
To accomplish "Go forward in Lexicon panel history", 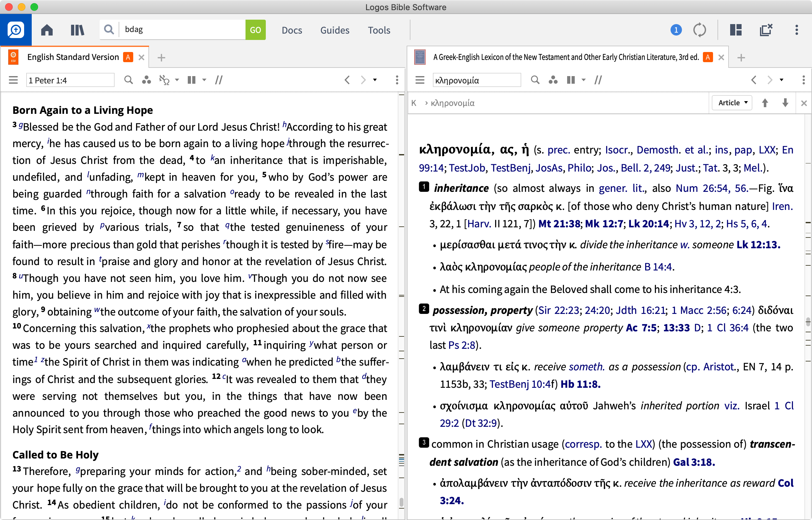I will (769, 80).
